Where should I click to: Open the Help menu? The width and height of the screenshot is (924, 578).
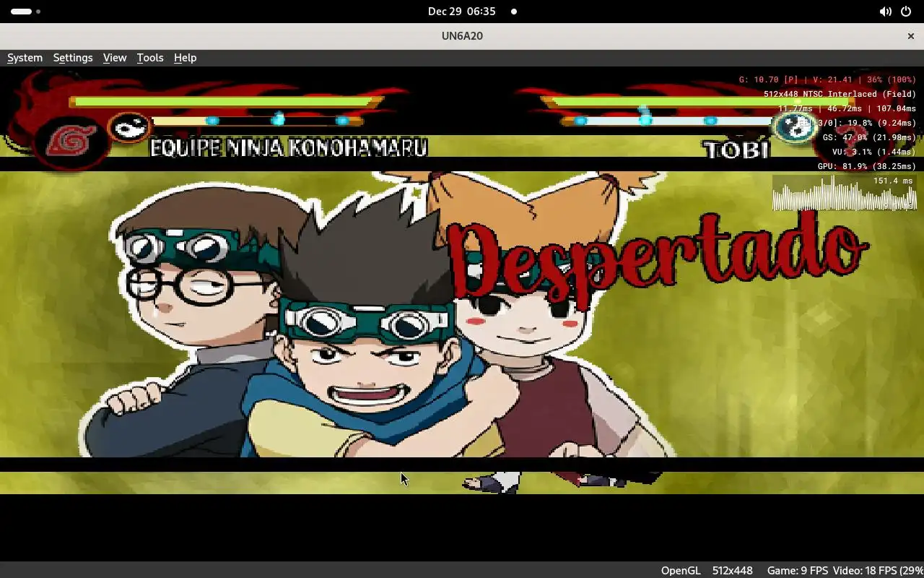coord(185,58)
